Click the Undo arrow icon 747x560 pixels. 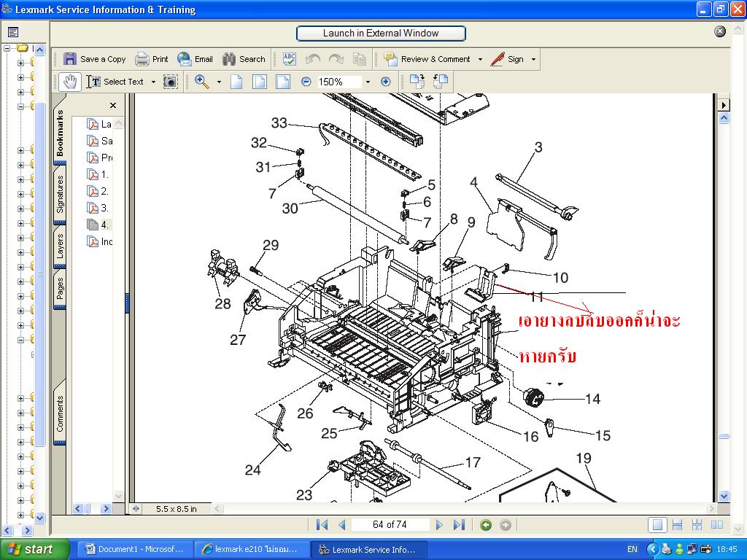click(x=312, y=59)
